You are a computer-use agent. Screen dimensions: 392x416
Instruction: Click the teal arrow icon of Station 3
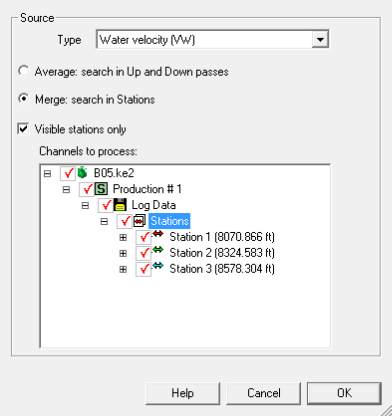pyautogui.click(x=158, y=266)
